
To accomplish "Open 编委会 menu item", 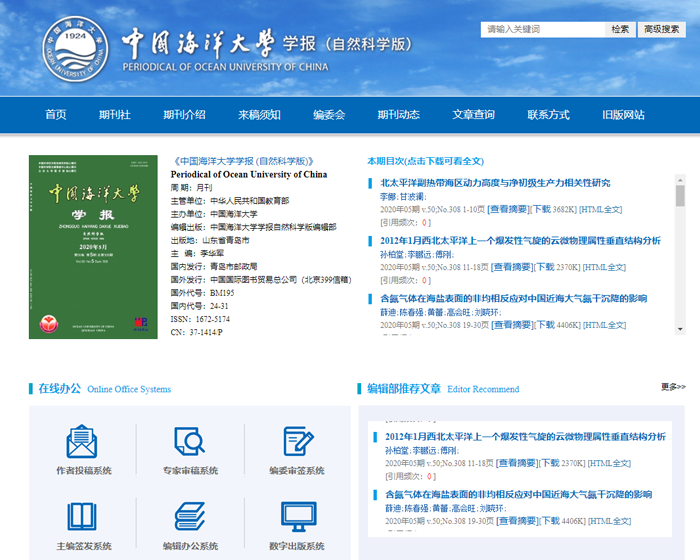I will [329, 115].
